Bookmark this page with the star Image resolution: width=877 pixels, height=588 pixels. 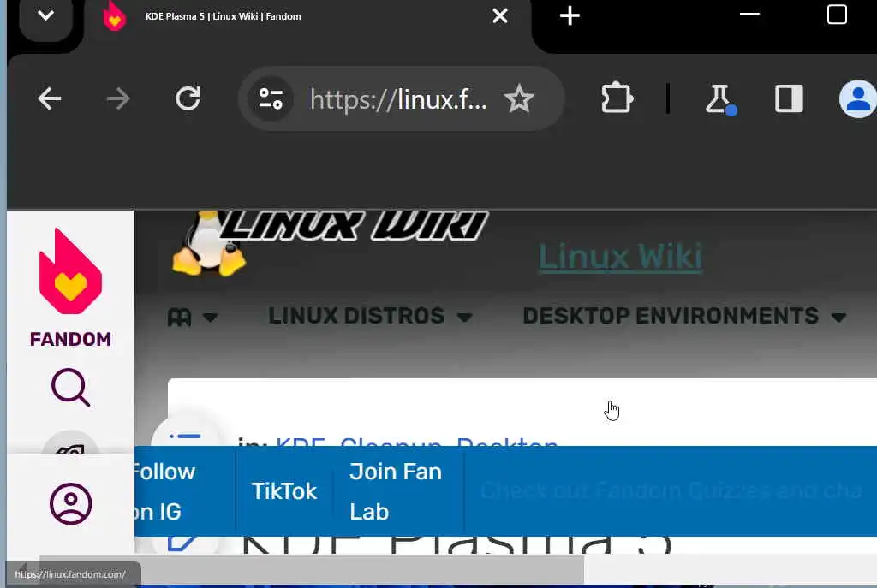(519, 99)
